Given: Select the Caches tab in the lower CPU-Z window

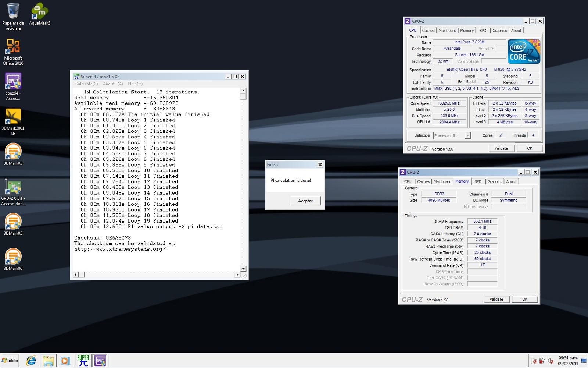Looking at the screenshot, I should point(423,181).
